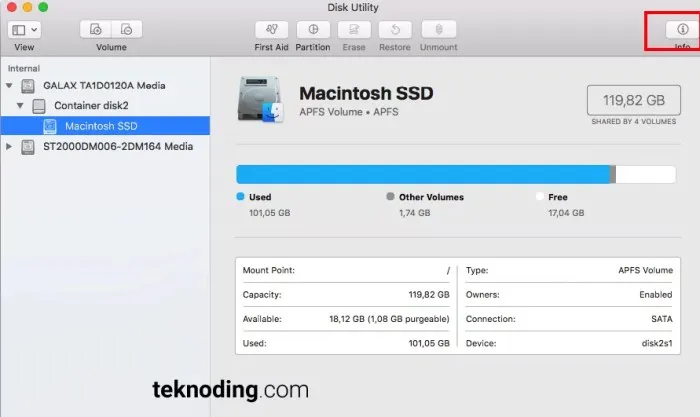
Task: Click the Device "disk2s1" value
Action: pyautogui.click(x=657, y=343)
